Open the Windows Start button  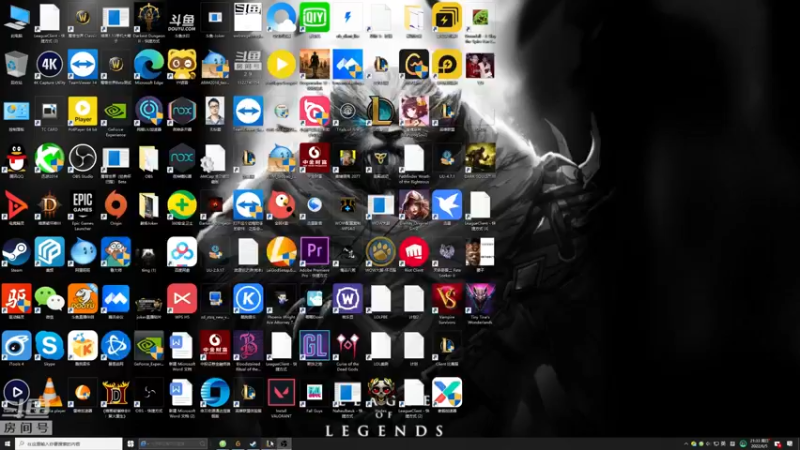[7, 444]
